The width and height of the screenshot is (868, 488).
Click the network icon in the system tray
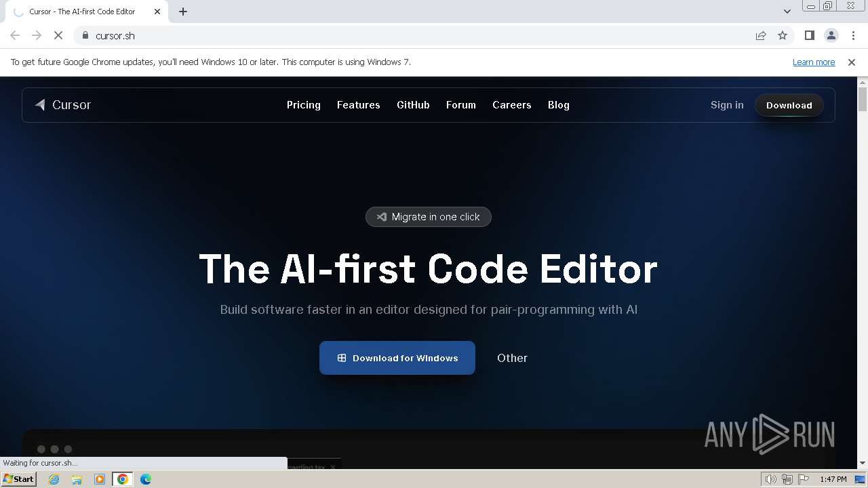click(x=787, y=479)
